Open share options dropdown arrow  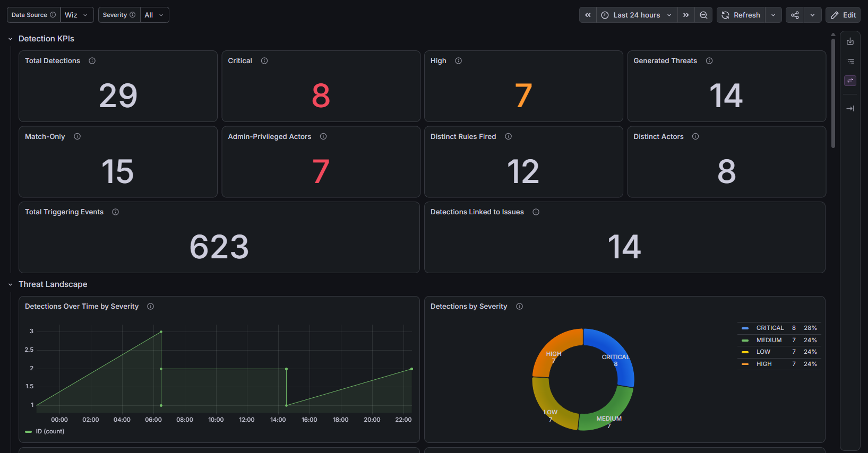812,15
